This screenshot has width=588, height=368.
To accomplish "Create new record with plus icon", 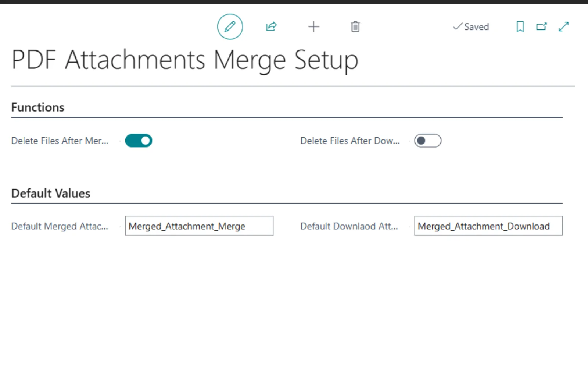I will (313, 26).
